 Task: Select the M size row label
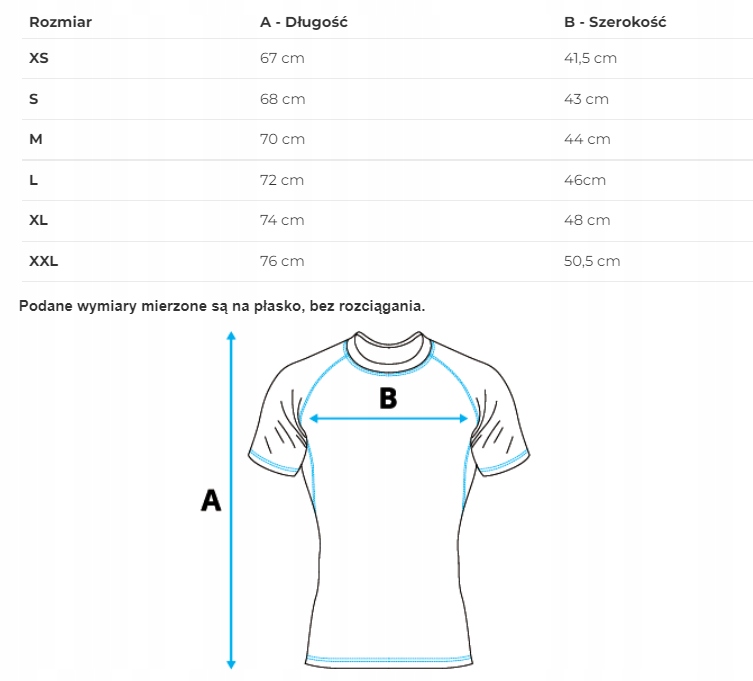pyautogui.click(x=36, y=139)
